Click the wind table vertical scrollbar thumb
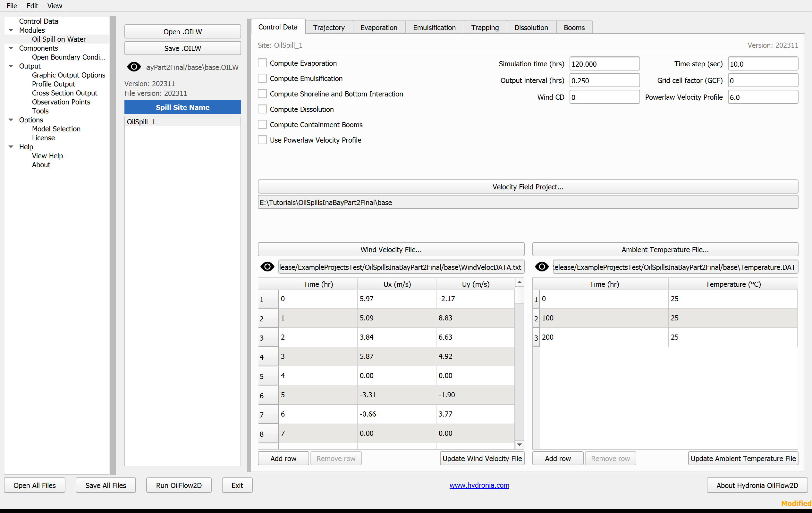This screenshot has height=513, width=812. [520, 295]
